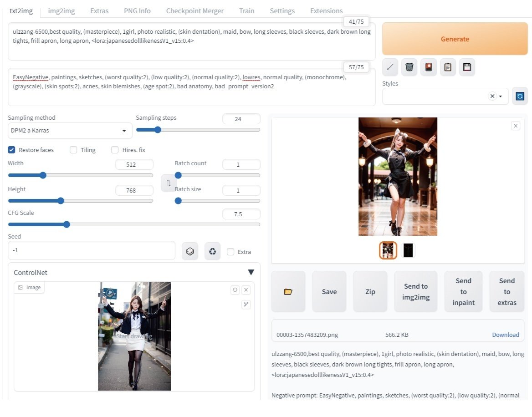Click the Seed input field
The width and height of the screenshot is (532, 417).
coord(92,250)
